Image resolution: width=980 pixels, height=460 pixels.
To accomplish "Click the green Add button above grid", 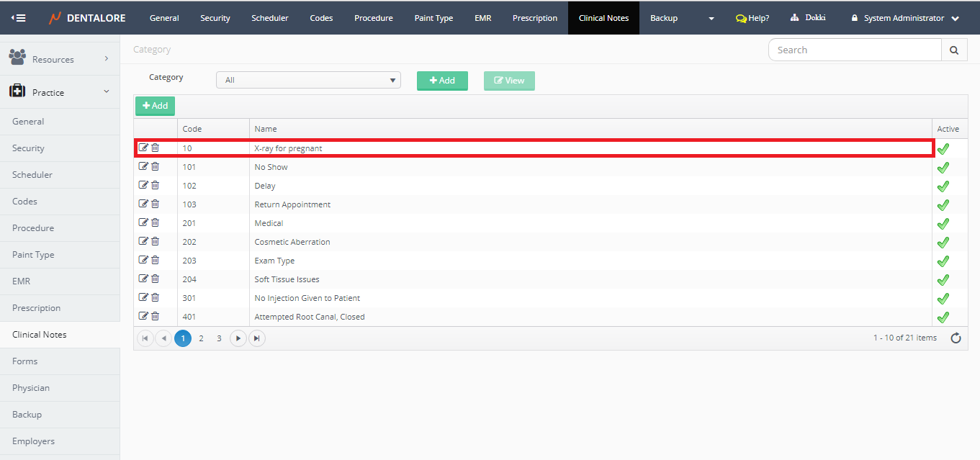I will [155, 106].
